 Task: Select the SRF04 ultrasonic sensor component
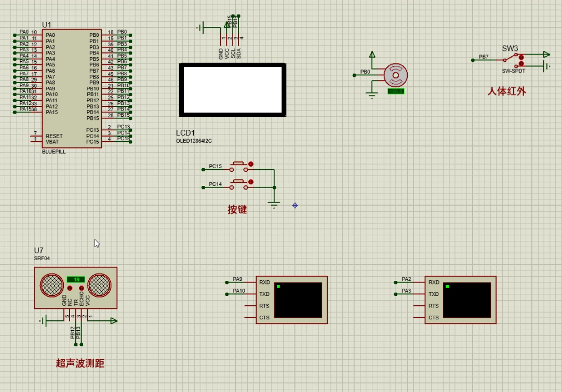coord(75,287)
